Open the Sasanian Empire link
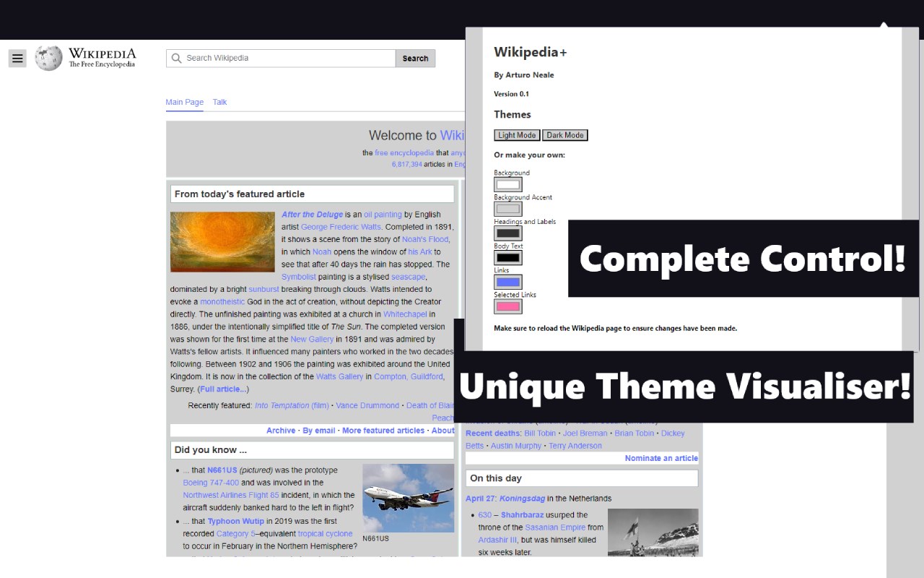 tap(555, 527)
